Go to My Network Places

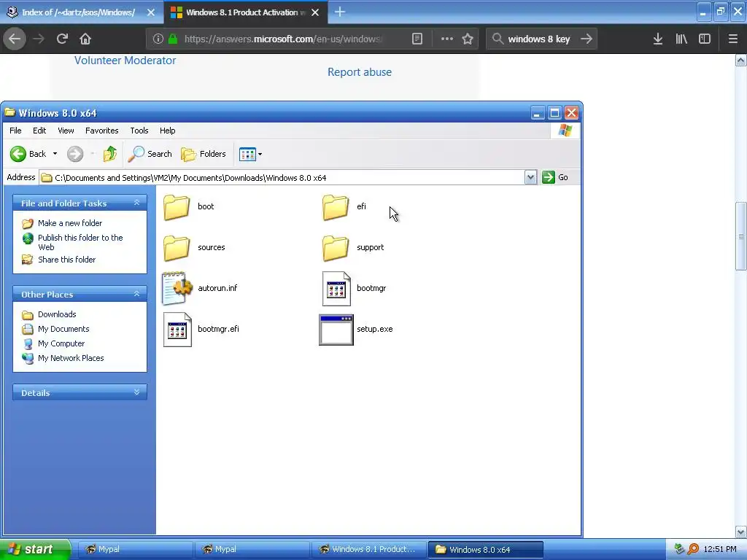click(x=71, y=358)
